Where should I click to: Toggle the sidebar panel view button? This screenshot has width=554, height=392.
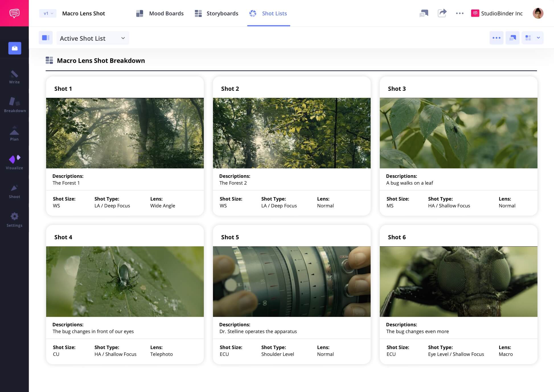click(x=46, y=38)
